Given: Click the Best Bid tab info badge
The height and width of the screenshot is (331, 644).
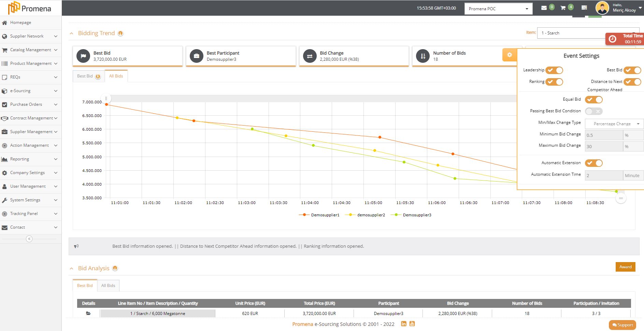Looking at the screenshot, I should point(98,76).
